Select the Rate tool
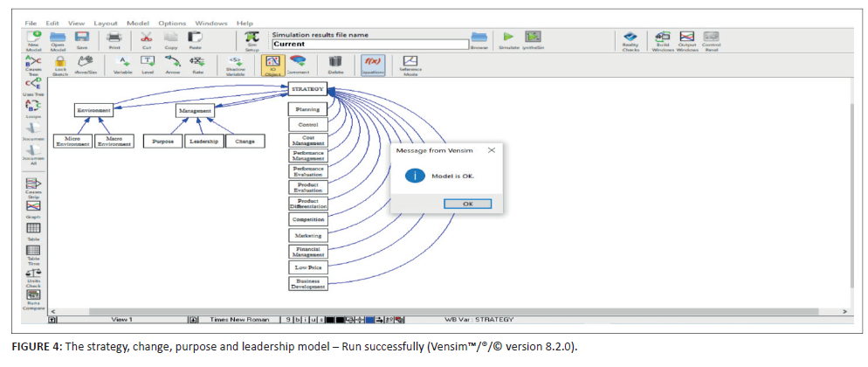 (x=197, y=63)
